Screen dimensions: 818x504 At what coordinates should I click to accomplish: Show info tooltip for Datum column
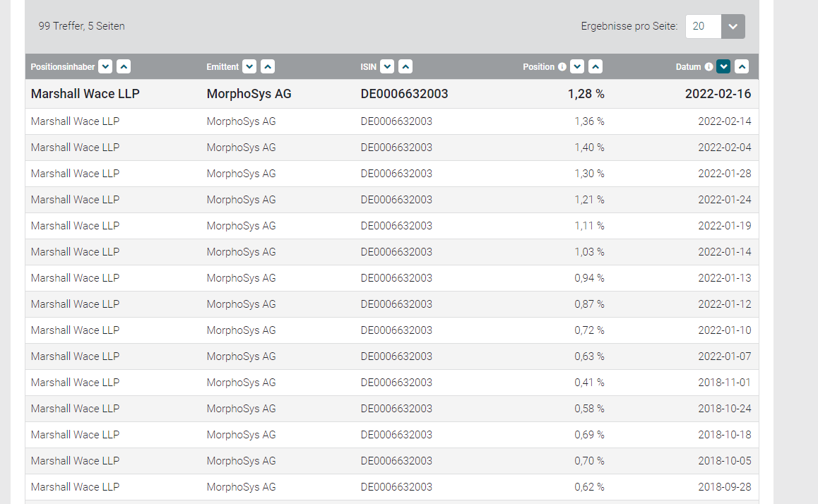[709, 67]
